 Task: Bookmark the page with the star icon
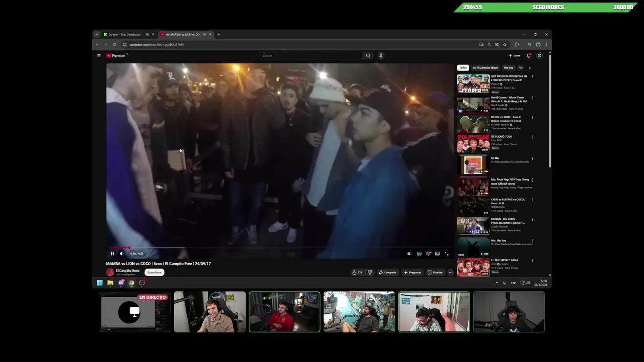505,45
